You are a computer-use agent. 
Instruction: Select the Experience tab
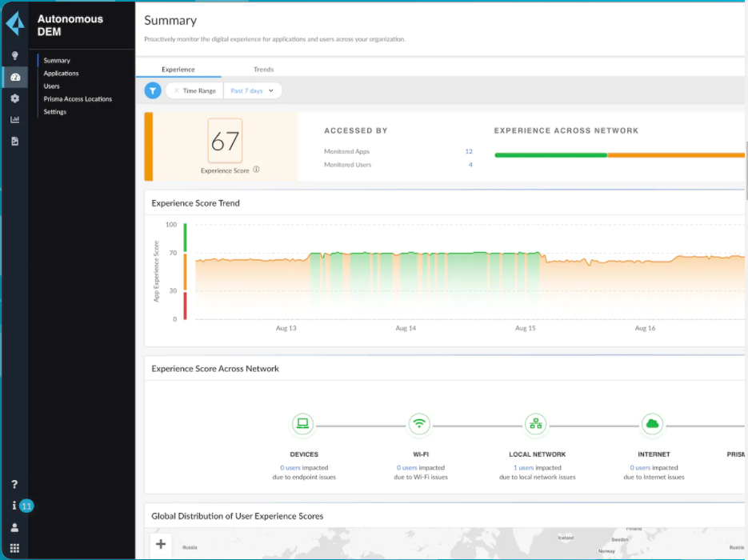point(178,69)
